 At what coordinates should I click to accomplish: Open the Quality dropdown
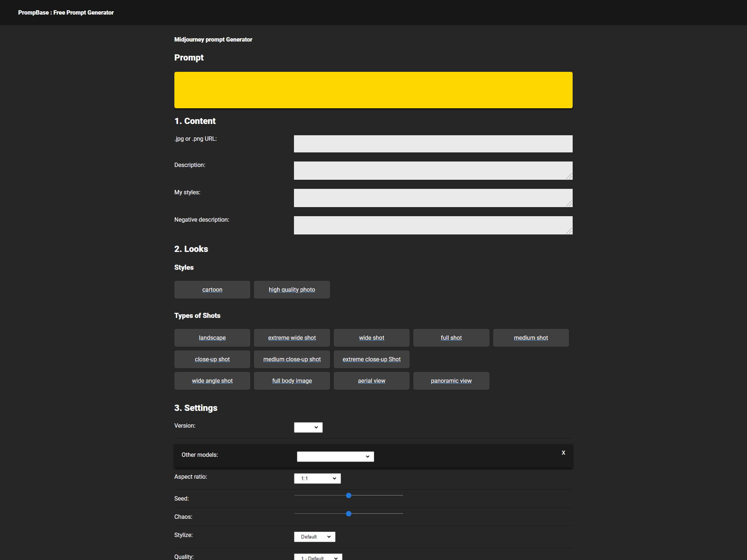(318, 557)
